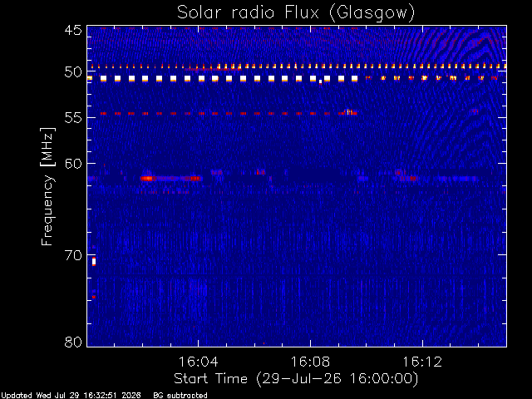Click the 'Solar radio Flux (Glasgow)' title
The width and height of the screenshot is (532, 399).
click(x=296, y=13)
